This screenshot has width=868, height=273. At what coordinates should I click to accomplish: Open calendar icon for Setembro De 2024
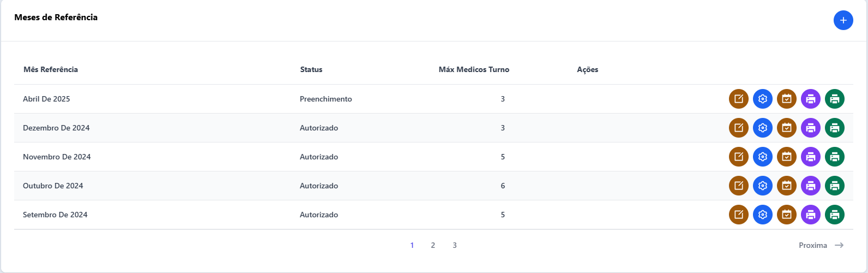[x=787, y=215]
